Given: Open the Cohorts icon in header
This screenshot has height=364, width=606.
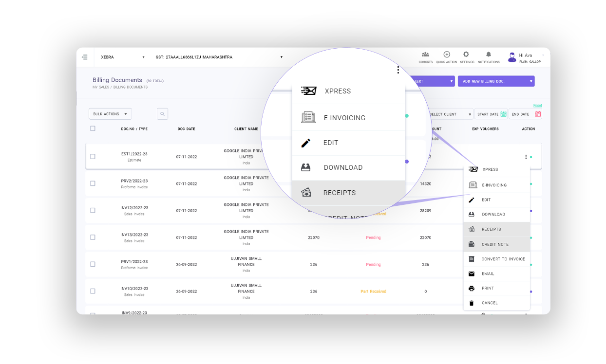Looking at the screenshot, I should point(425,55).
